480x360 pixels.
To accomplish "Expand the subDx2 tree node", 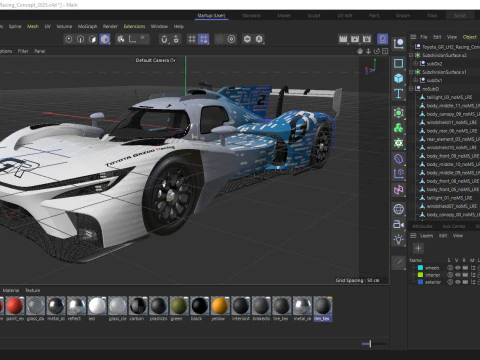I will point(415,63).
